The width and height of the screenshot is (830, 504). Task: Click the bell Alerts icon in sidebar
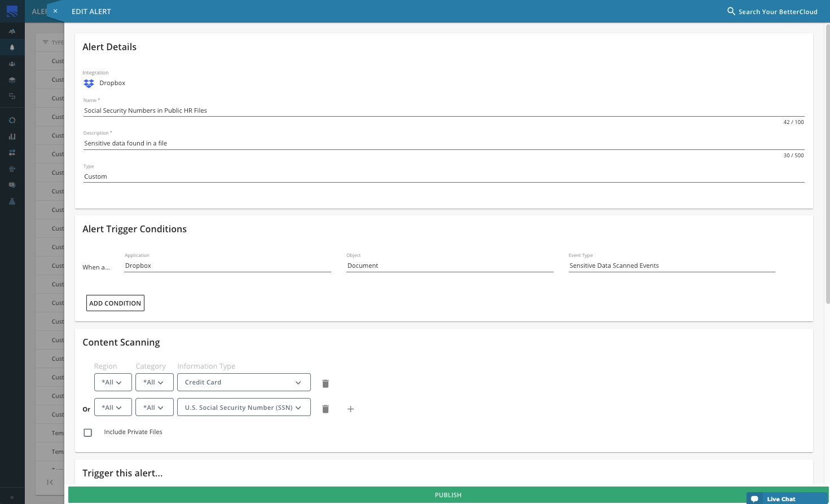pos(12,47)
